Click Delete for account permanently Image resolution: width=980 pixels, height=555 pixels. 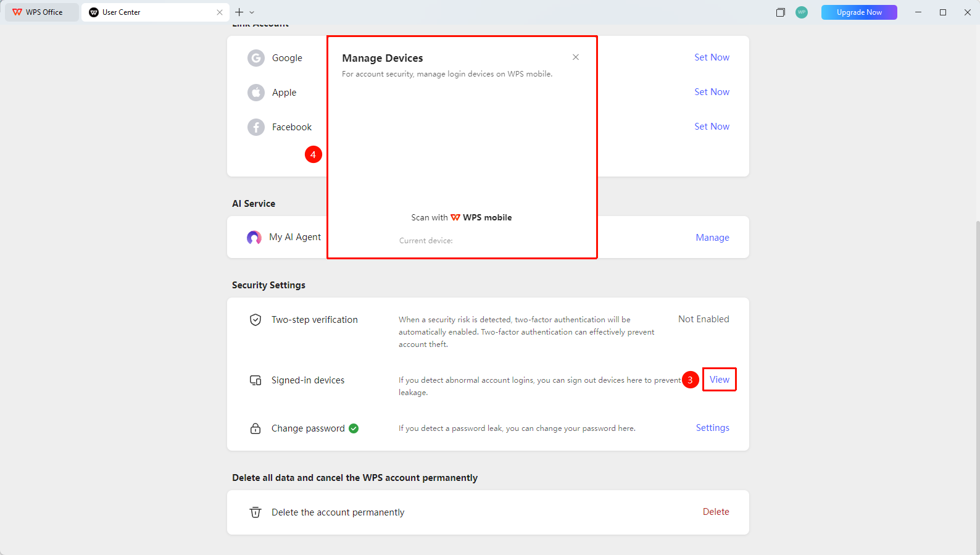716,512
